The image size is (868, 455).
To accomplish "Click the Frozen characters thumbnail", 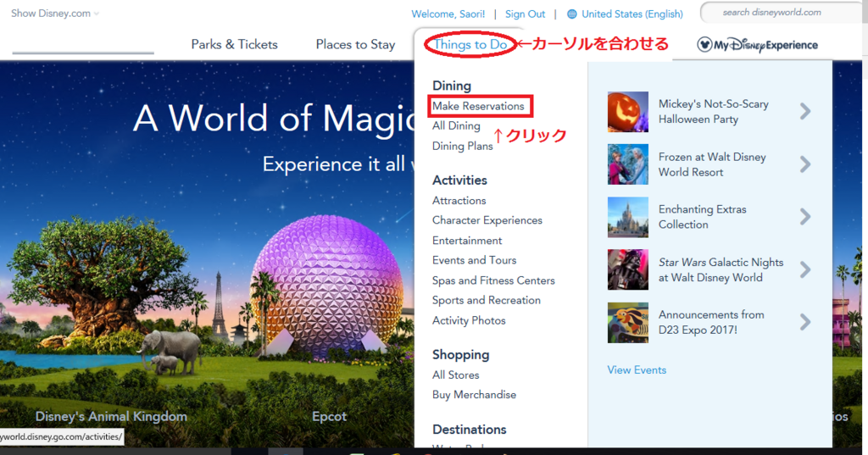I will coord(628,164).
